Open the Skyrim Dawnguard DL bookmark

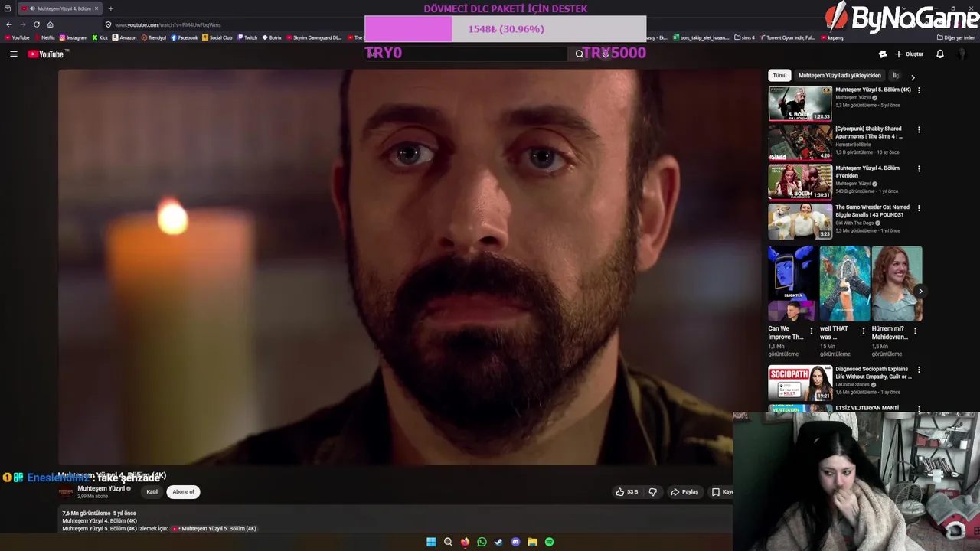314,37
